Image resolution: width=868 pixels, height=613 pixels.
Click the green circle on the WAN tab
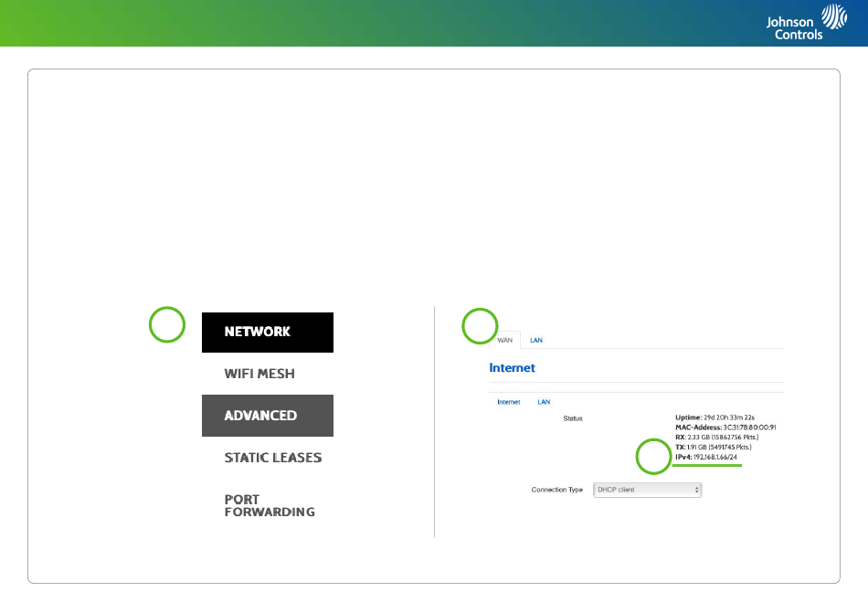point(480,325)
